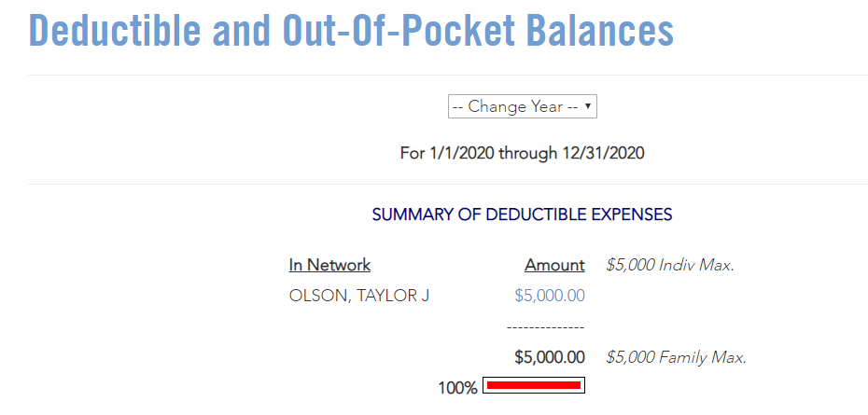
Task: Click the Amount column header
Action: pos(554,265)
